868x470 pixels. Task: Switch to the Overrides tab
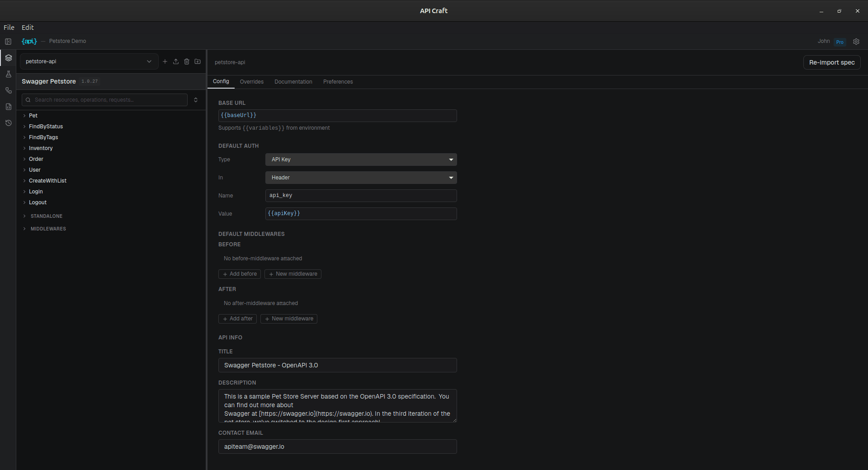[252, 82]
